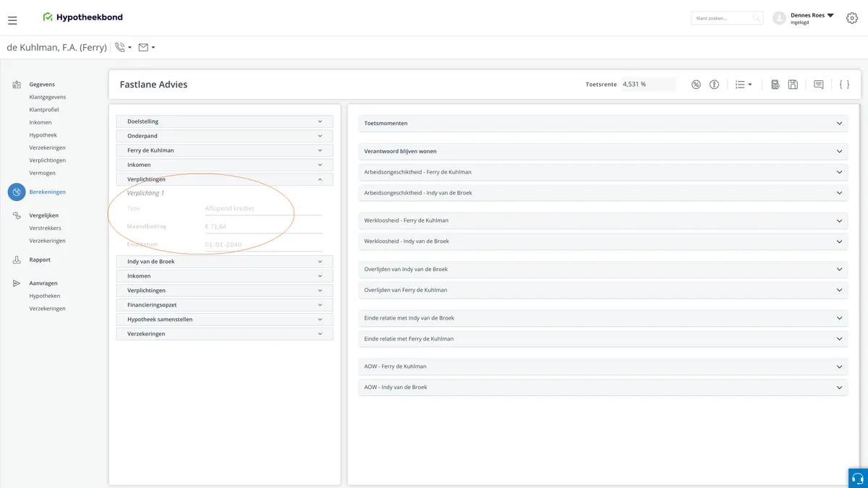868x488 pixels.
Task: Open the headset support chat icon
Action: tap(858, 479)
